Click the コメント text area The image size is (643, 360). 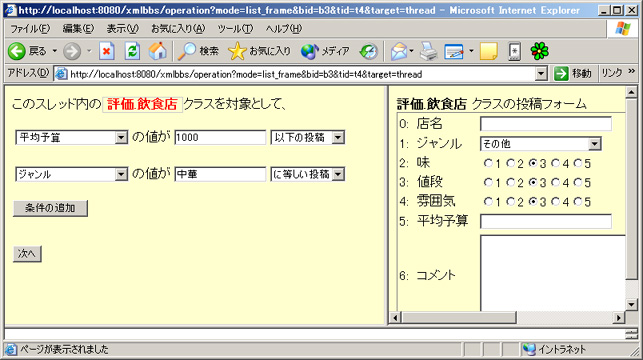pyautogui.click(x=553, y=273)
